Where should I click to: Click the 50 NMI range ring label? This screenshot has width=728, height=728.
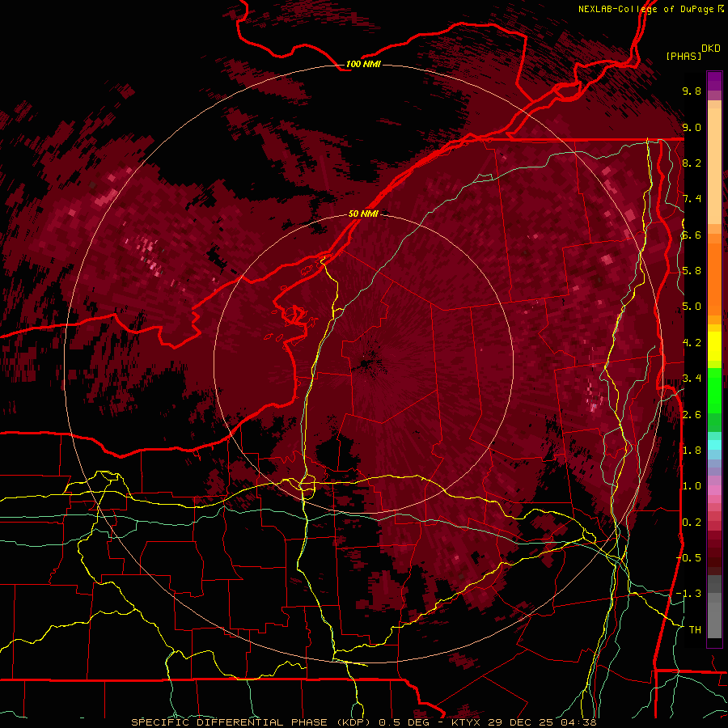tap(363, 214)
